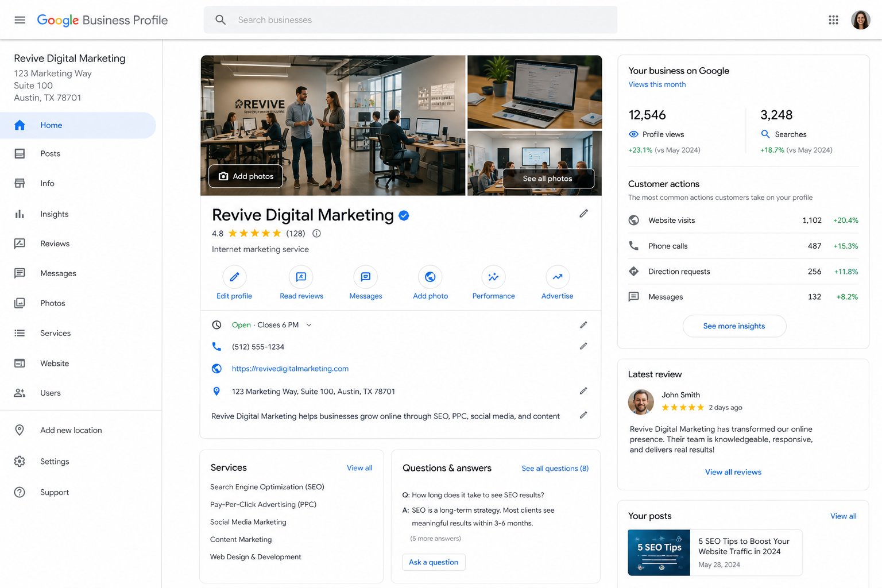882x588 pixels.
Task: Click Phone calls row
Action: click(x=743, y=246)
